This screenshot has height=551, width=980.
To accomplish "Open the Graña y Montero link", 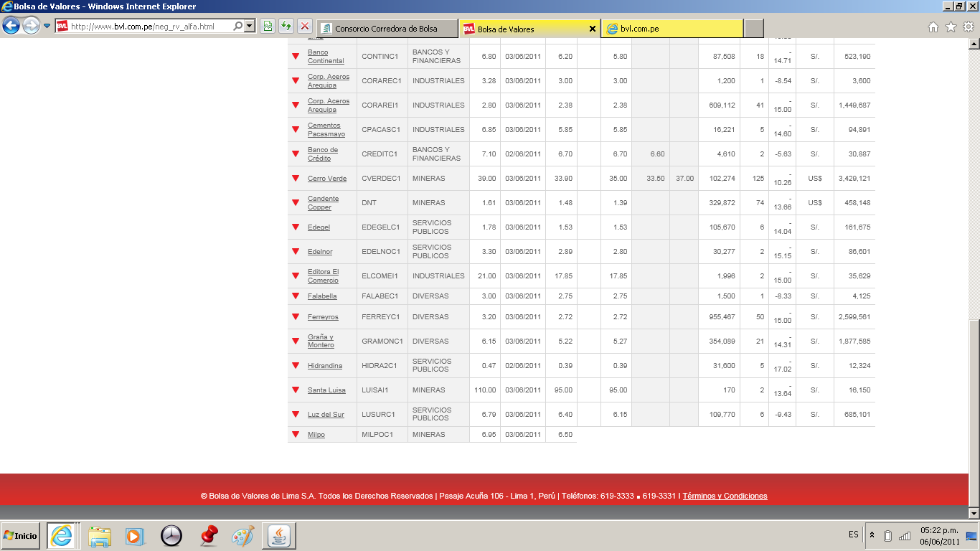I will pyautogui.click(x=321, y=342).
